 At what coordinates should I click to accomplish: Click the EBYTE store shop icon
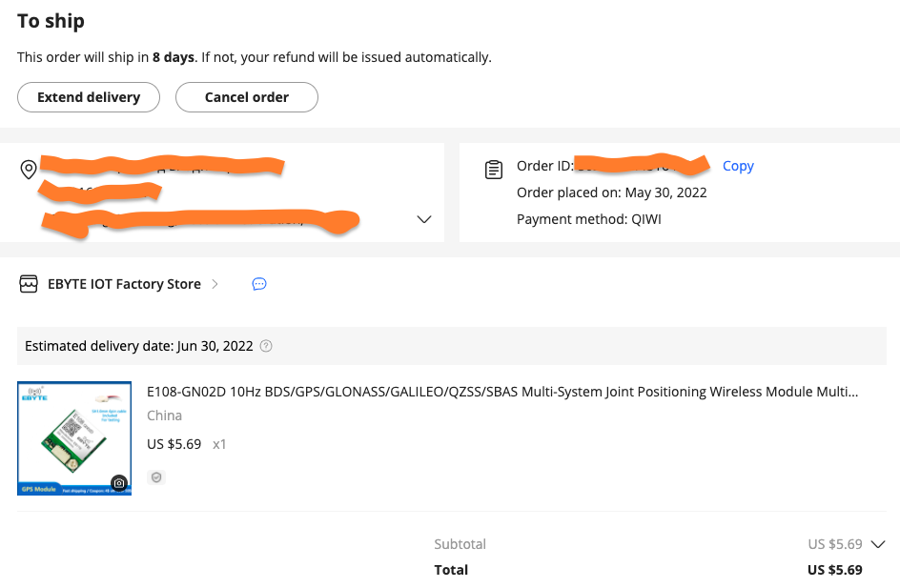pos(29,284)
